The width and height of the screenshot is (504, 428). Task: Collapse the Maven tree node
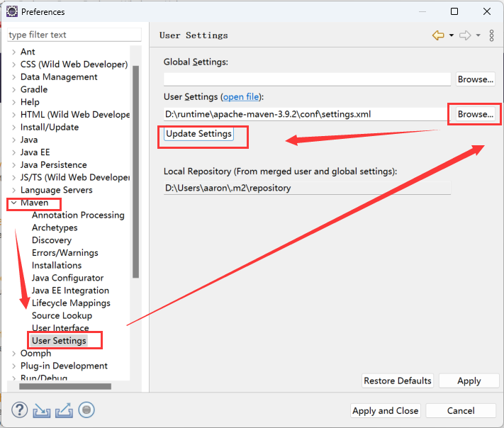[13, 203]
